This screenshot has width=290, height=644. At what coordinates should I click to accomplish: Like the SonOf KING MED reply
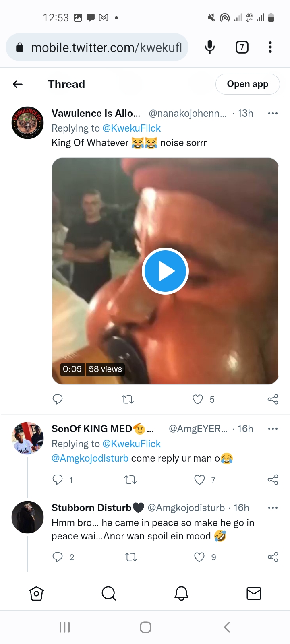coord(199,480)
